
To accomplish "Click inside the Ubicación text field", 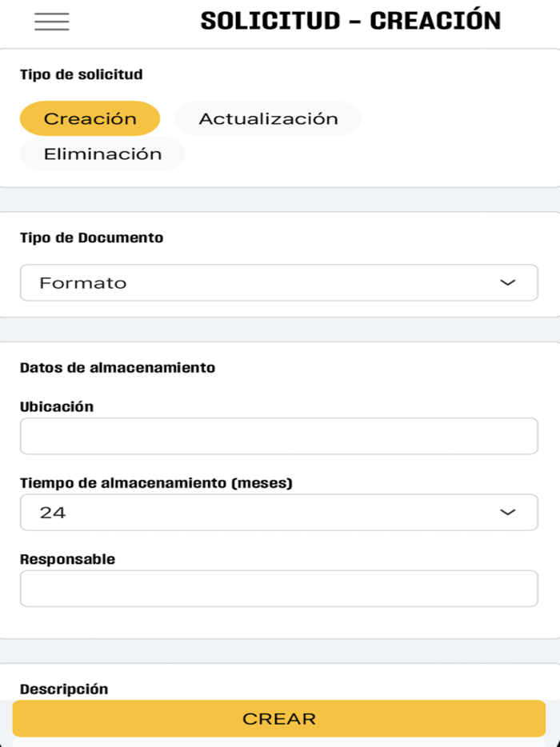I will click(x=278, y=435).
